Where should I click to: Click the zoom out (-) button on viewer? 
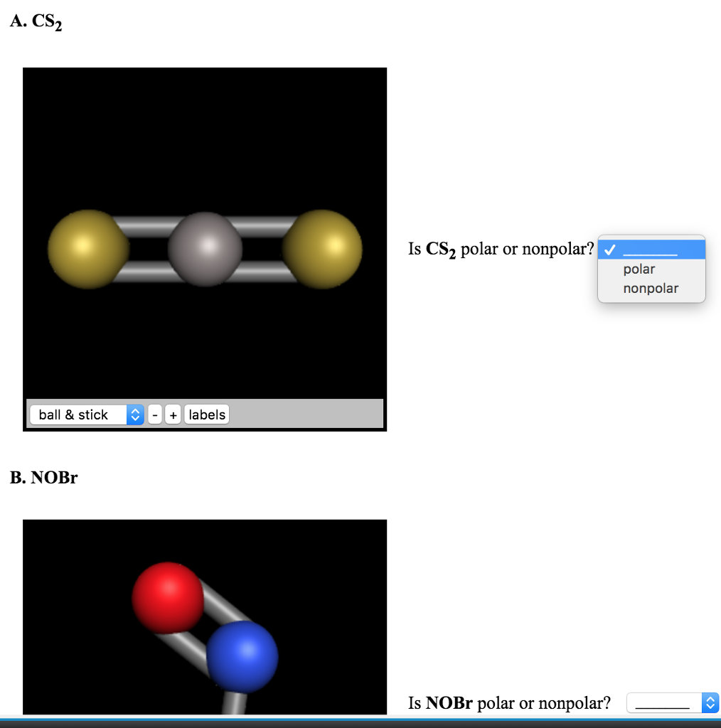[x=154, y=414]
